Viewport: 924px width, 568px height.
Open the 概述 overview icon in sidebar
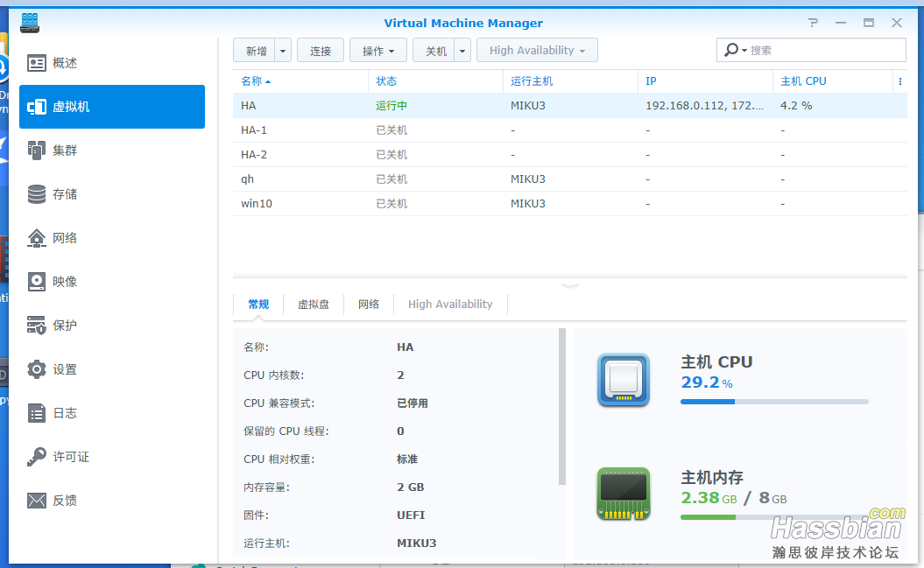[37, 63]
